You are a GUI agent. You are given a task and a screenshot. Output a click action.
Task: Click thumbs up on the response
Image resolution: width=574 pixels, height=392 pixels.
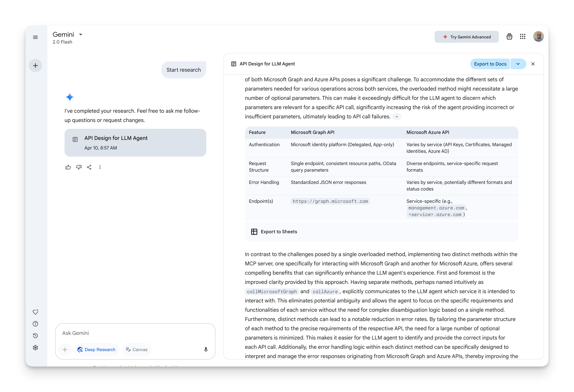pos(68,167)
